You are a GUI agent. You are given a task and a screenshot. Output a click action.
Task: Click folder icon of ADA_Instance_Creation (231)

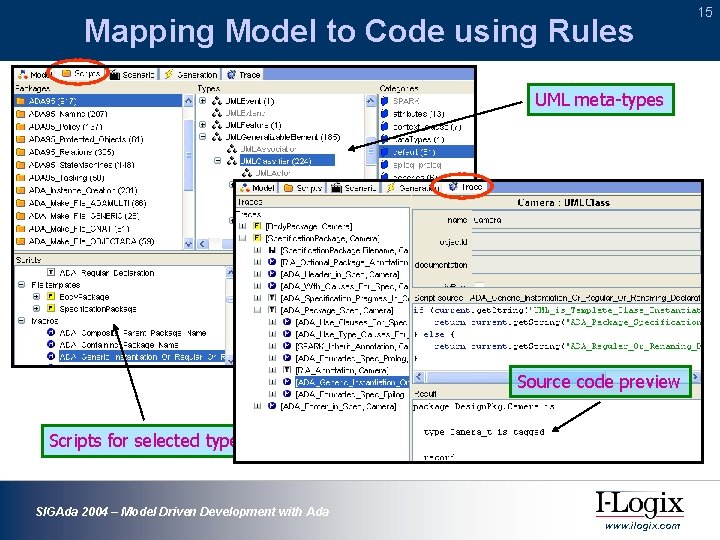point(20,190)
